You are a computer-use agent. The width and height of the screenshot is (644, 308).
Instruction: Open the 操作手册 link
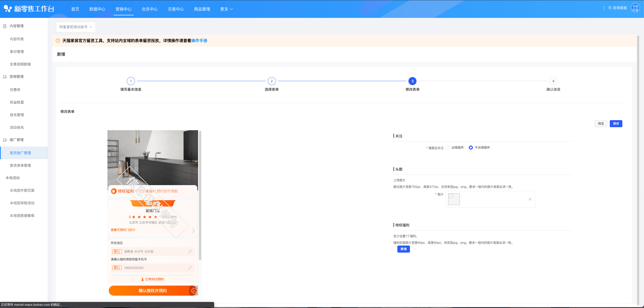(199, 41)
